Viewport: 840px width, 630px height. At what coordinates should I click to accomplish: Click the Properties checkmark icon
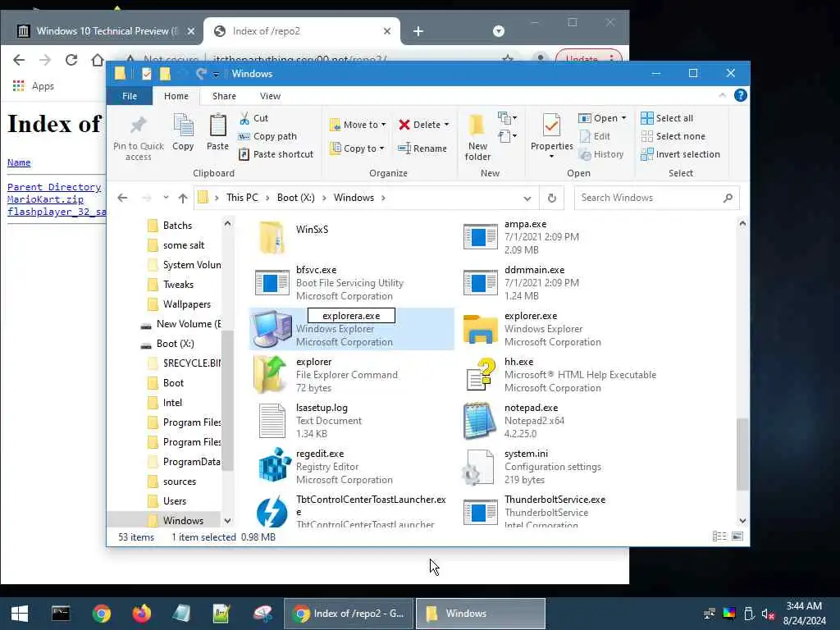(551, 126)
